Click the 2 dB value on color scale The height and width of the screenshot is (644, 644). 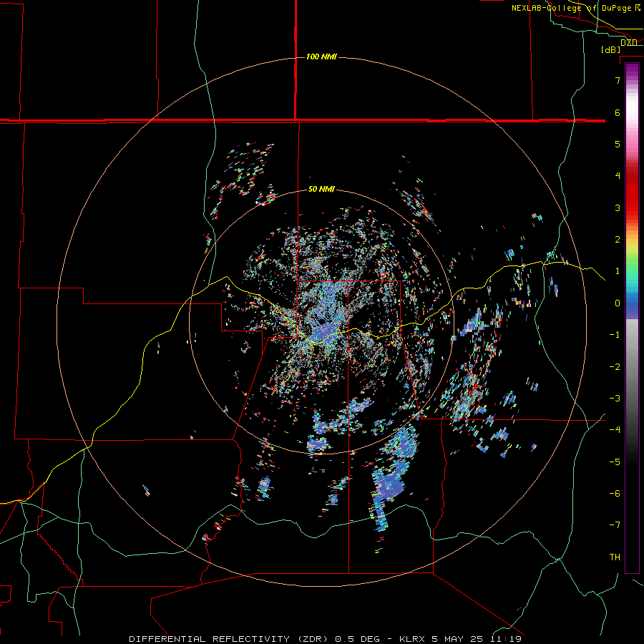point(618,240)
